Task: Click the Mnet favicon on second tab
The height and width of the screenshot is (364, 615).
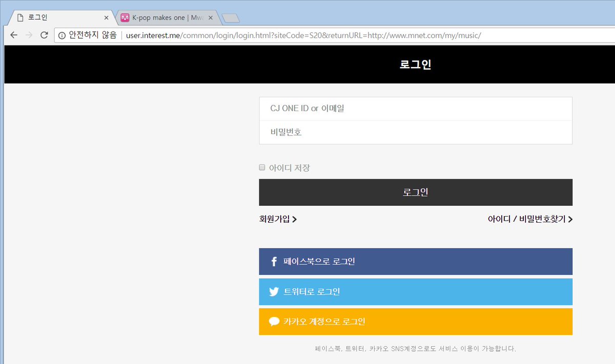Action: click(x=125, y=17)
